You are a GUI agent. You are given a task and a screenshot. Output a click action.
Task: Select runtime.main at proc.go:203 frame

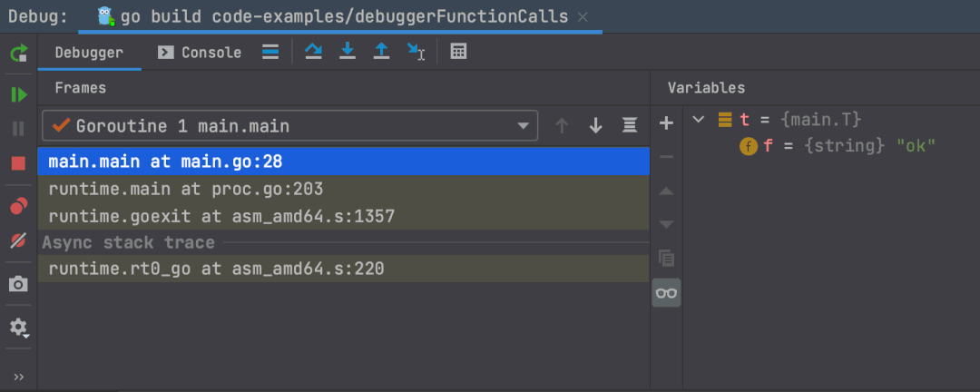point(186,190)
